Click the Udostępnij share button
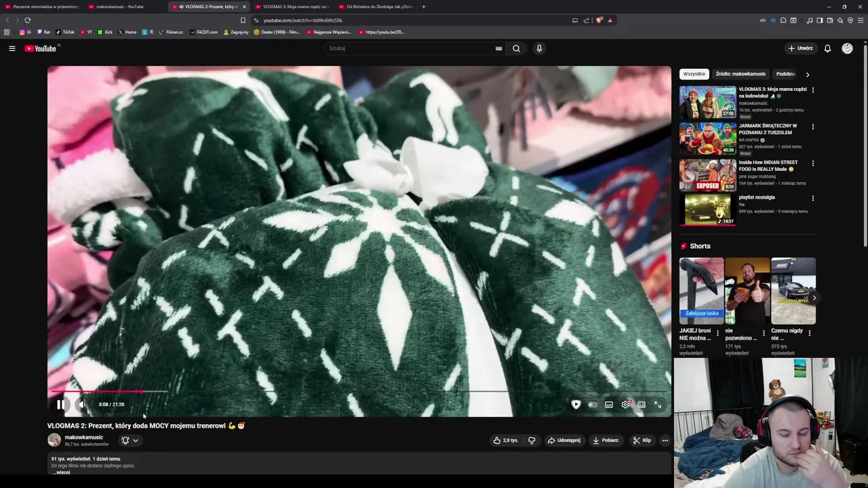Screen dimensions: 868x488 [x=564, y=441]
